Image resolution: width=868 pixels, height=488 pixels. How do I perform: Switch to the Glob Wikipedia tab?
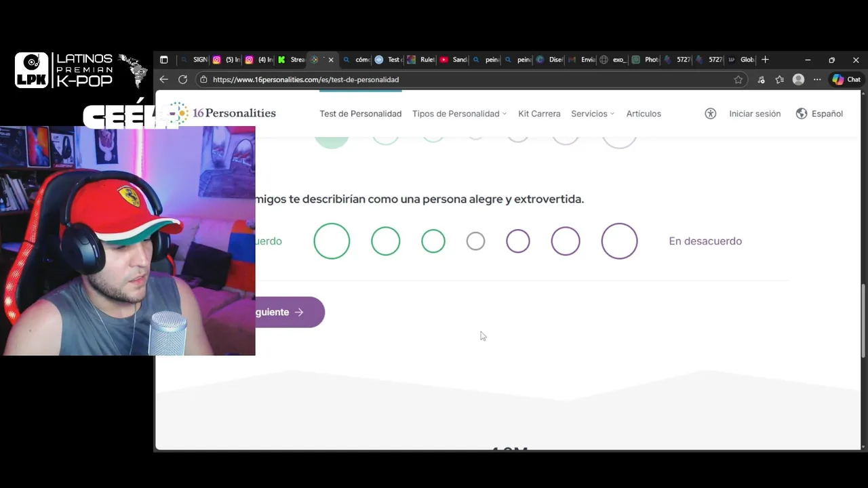741,60
